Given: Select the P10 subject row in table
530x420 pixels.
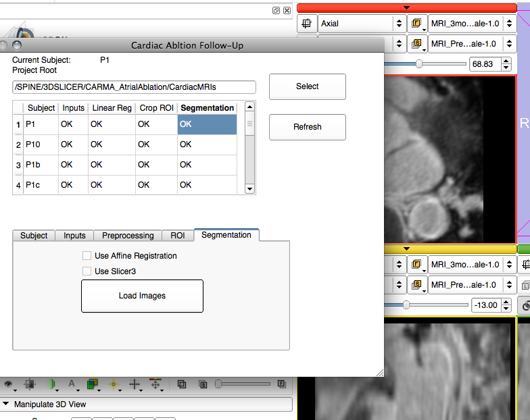Looking at the screenshot, I should click(41, 145).
